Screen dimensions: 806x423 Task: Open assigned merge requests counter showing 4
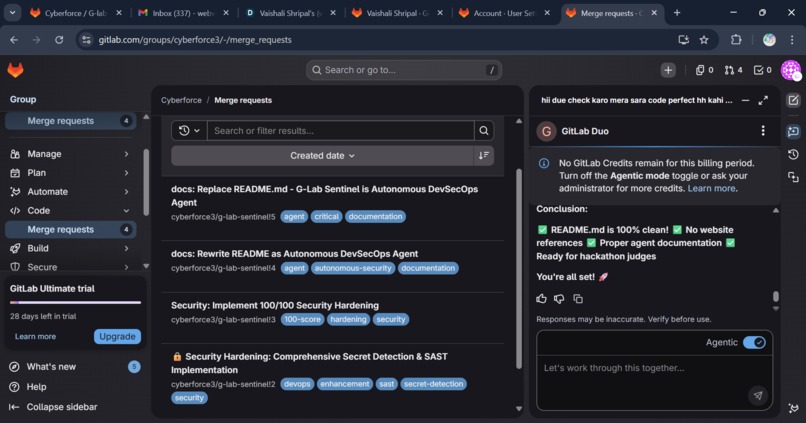point(734,70)
